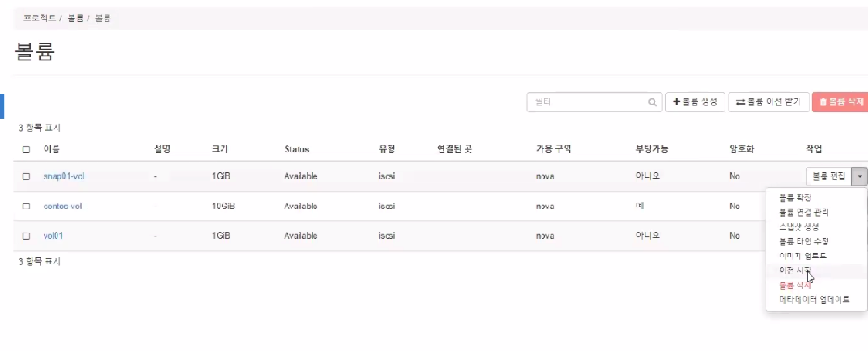Check the box for the vol01 row
The image size is (868, 351).
click(x=26, y=236)
